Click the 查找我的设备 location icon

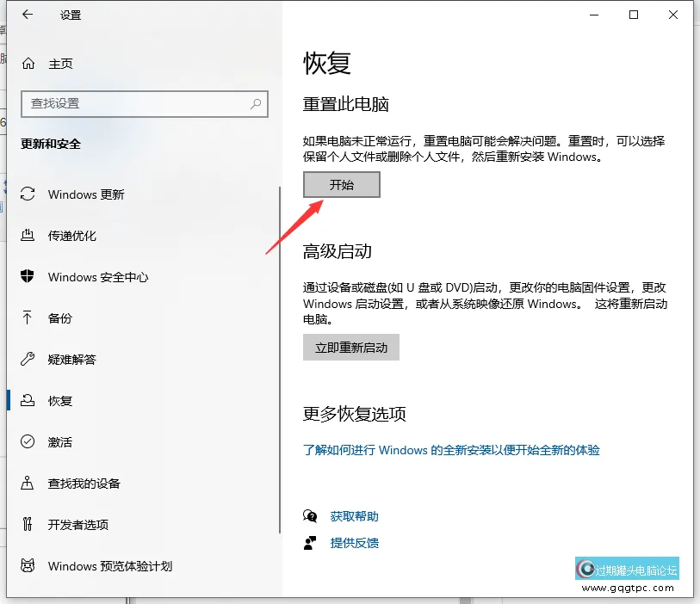point(28,483)
